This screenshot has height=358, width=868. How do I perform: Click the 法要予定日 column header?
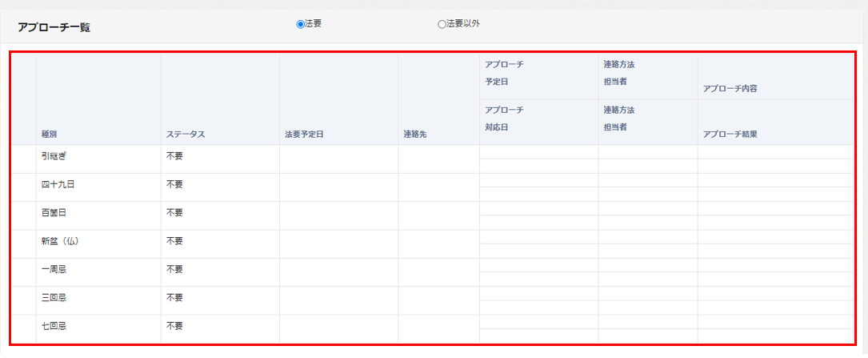[304, 135]
